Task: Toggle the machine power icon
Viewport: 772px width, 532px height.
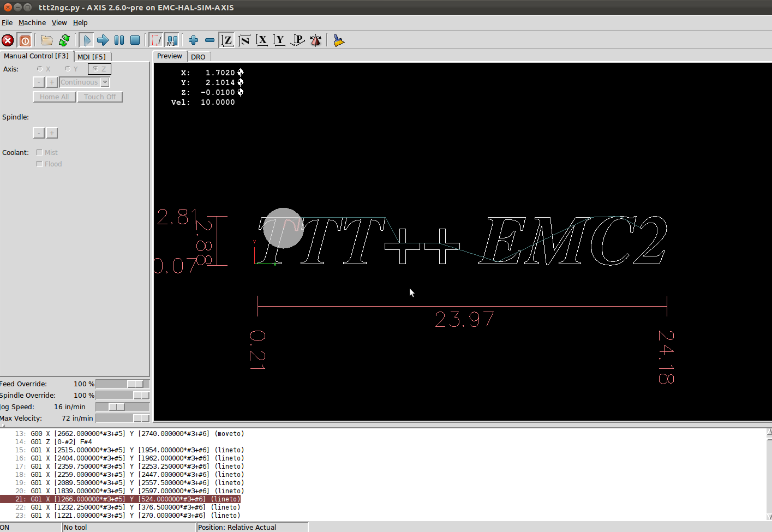Action: tap(25, 40)
